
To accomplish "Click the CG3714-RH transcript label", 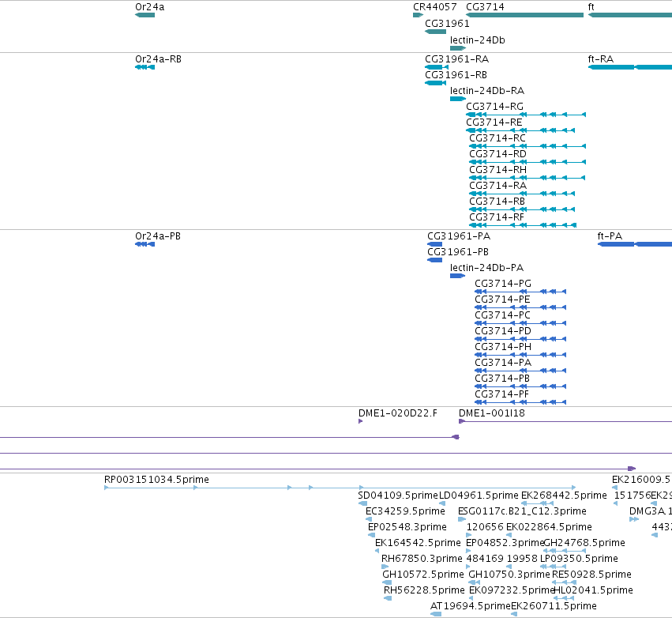I will 497,170.
